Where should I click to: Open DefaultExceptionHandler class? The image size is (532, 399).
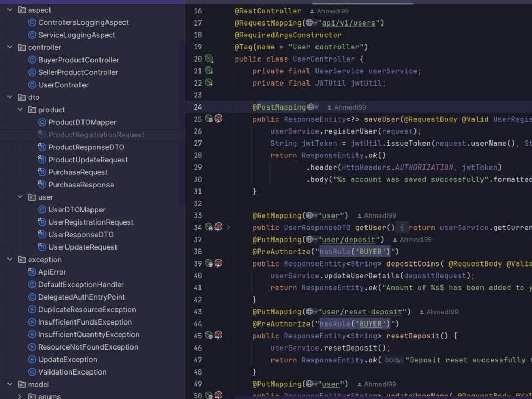(x=81, y=284)
